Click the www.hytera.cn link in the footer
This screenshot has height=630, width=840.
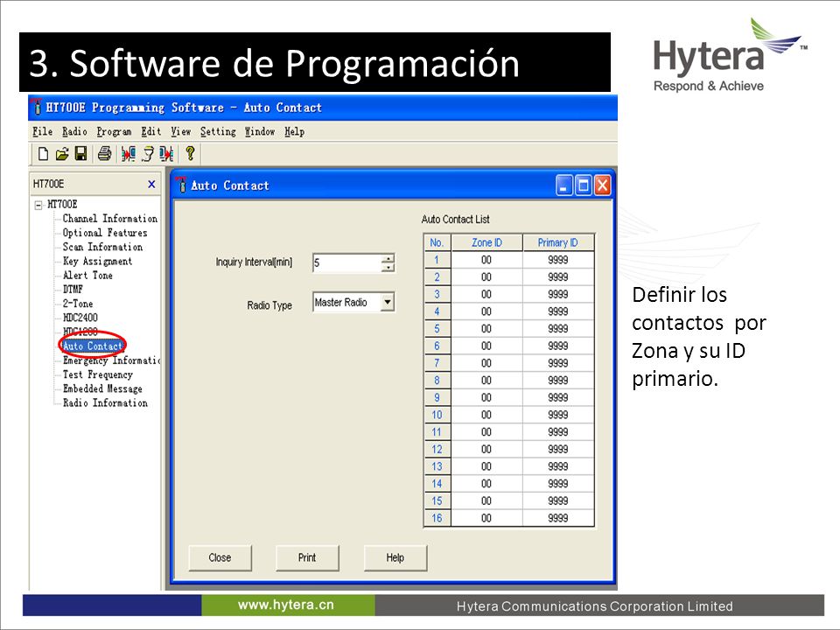click(286, 605)
